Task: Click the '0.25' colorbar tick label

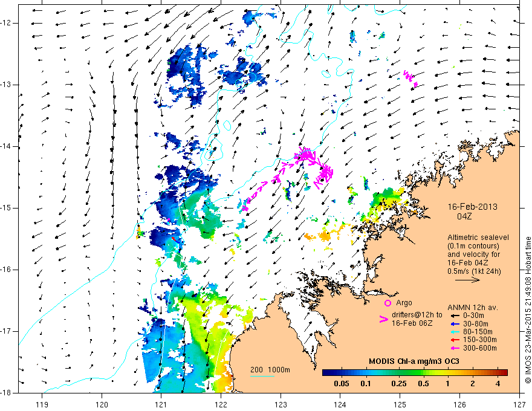Action: coord(398,384)
